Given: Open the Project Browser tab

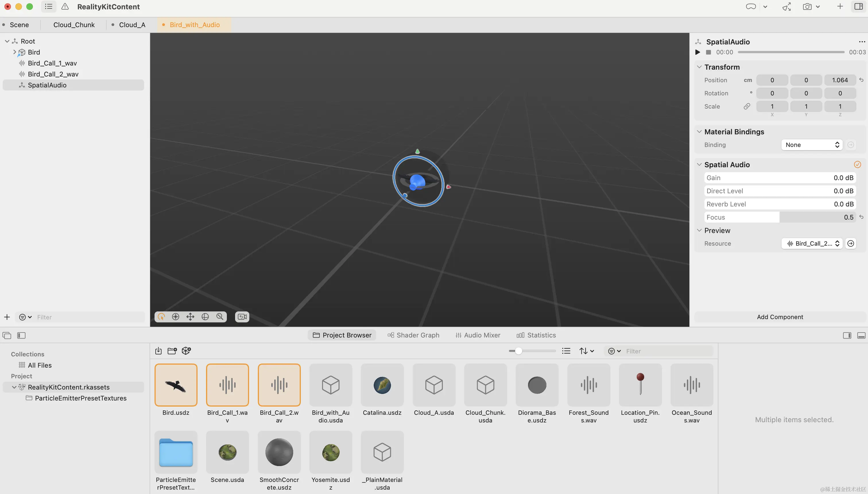Looking at the screenshot, I should (342, 335).
